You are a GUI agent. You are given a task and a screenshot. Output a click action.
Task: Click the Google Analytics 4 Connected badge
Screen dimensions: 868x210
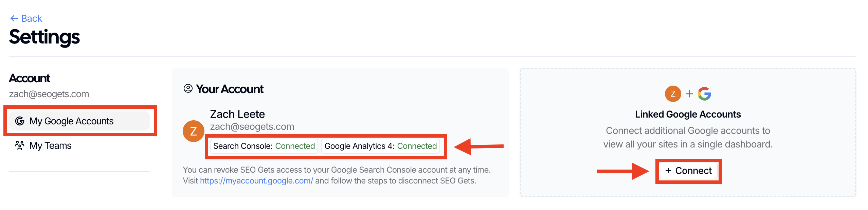(380, 146)
